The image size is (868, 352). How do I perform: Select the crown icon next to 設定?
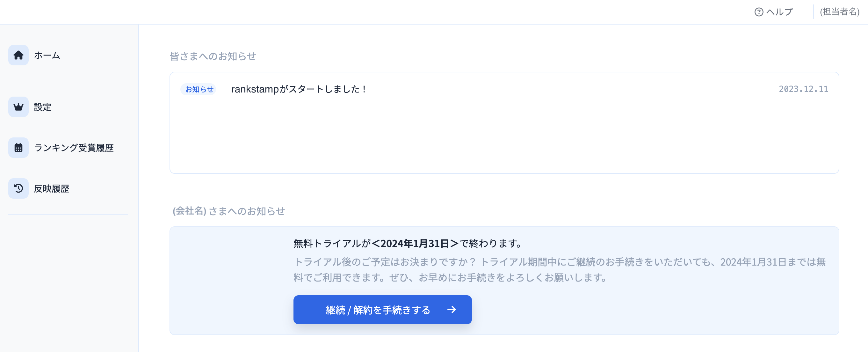[18, 107]
